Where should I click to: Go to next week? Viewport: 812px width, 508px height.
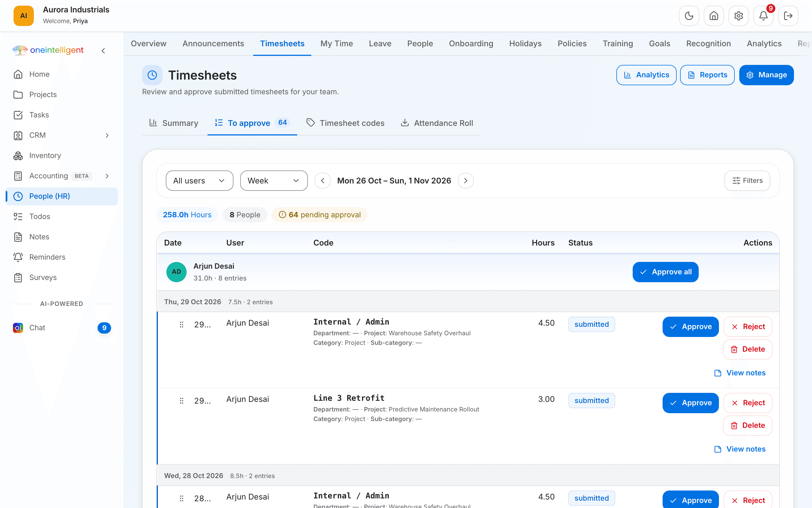tap(466, 181)
